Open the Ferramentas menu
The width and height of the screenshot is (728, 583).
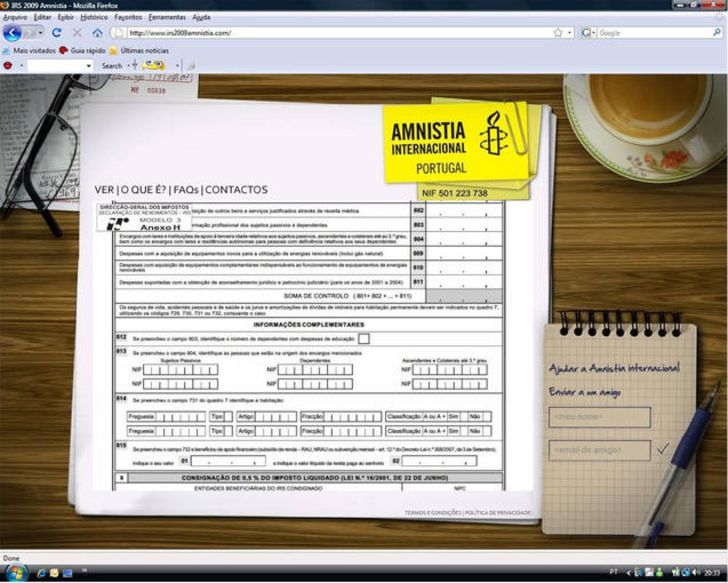pos(167,18)
